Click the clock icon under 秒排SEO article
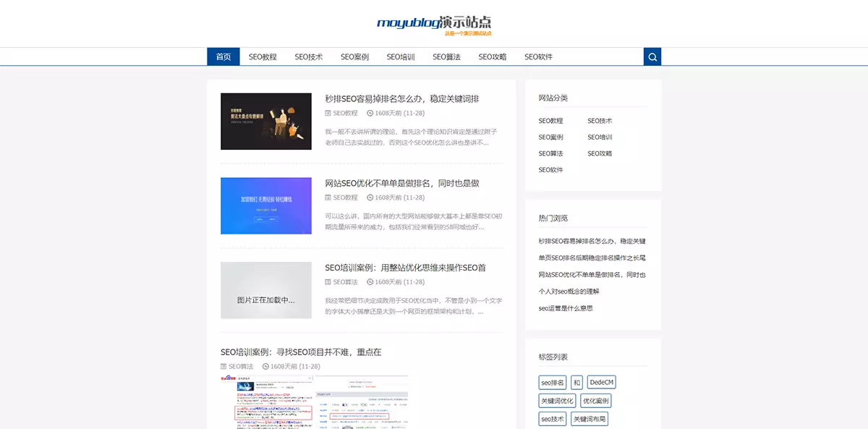The width and height of the screenshot is (868, 429). 370,114
